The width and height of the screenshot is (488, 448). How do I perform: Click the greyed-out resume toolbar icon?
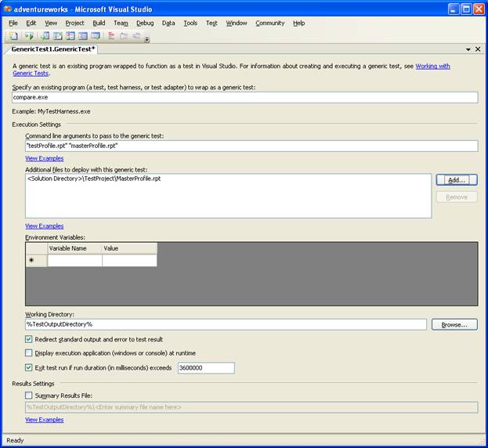click(136, 36)
